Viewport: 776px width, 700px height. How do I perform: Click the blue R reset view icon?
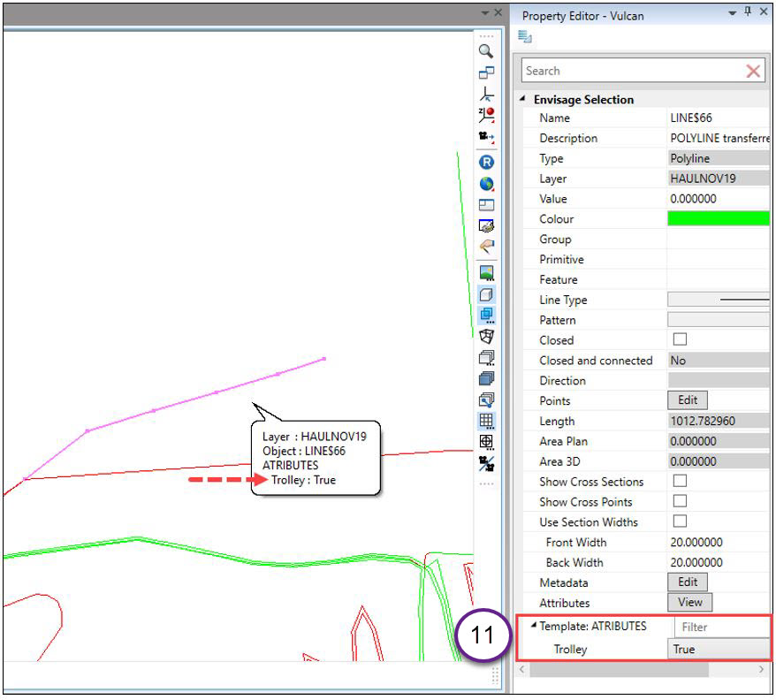pos(486,162)
